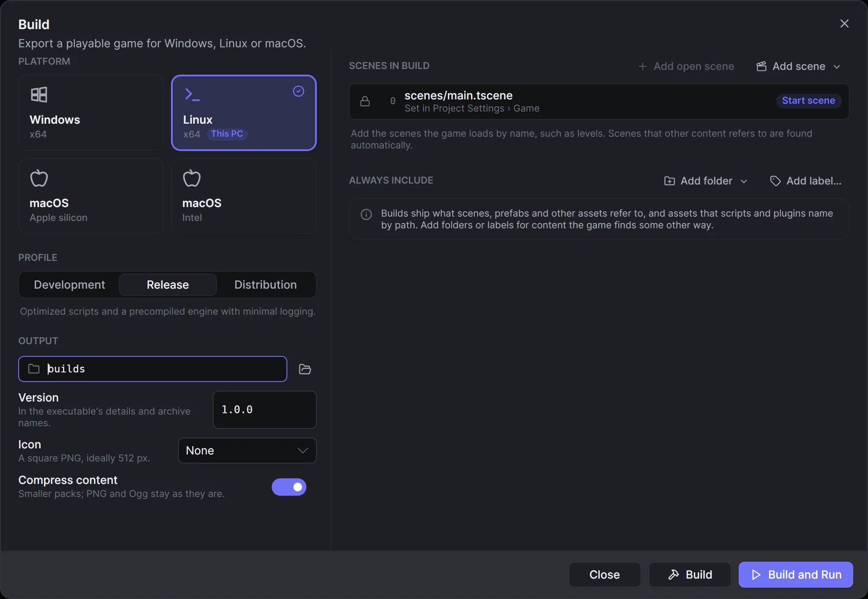868x599 pixels.
Task: Click the folder icon inside output field
Action: coord(34,369)
